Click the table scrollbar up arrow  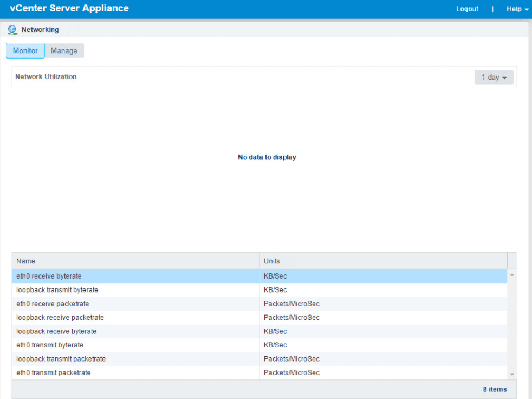(x=512, y=274)
